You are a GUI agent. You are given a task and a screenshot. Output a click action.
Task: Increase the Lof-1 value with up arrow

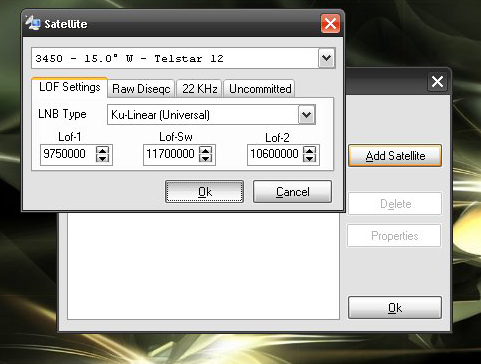[102, 150]
